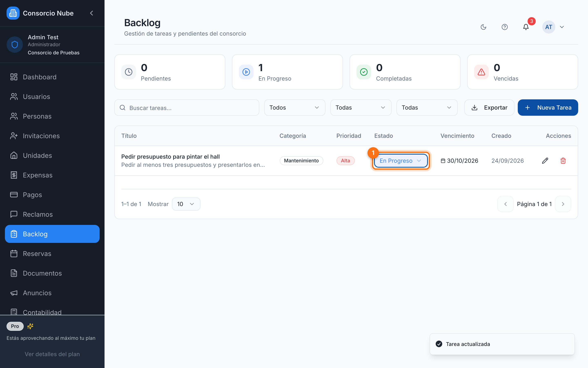The height and width of the screenshot is (368, 588).
Task: Open Personas in the sidebar
Action: click(52, 116)
